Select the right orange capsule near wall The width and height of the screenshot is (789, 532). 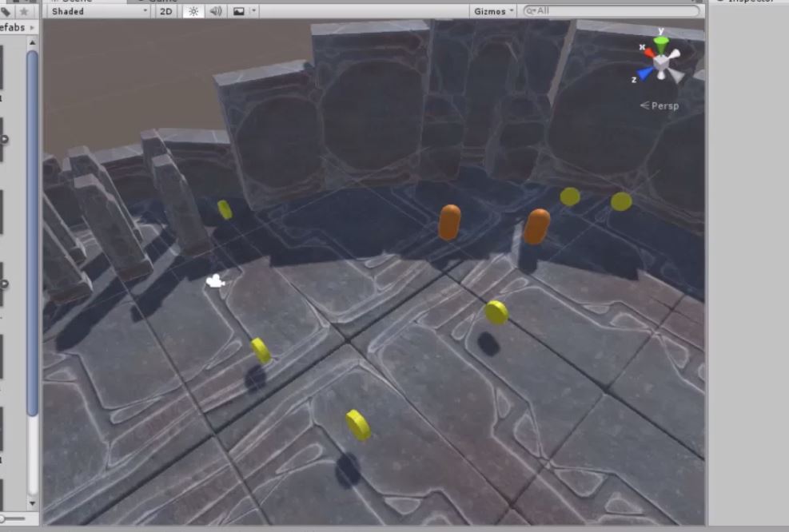coord(537,226)
